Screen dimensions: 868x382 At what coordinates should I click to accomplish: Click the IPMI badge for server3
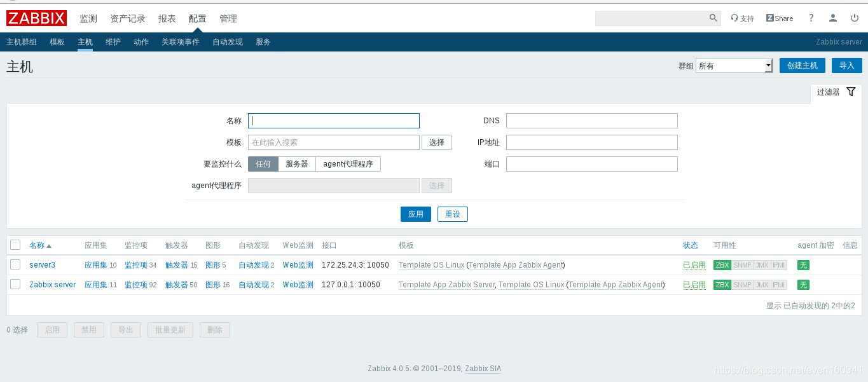(779, 265)
